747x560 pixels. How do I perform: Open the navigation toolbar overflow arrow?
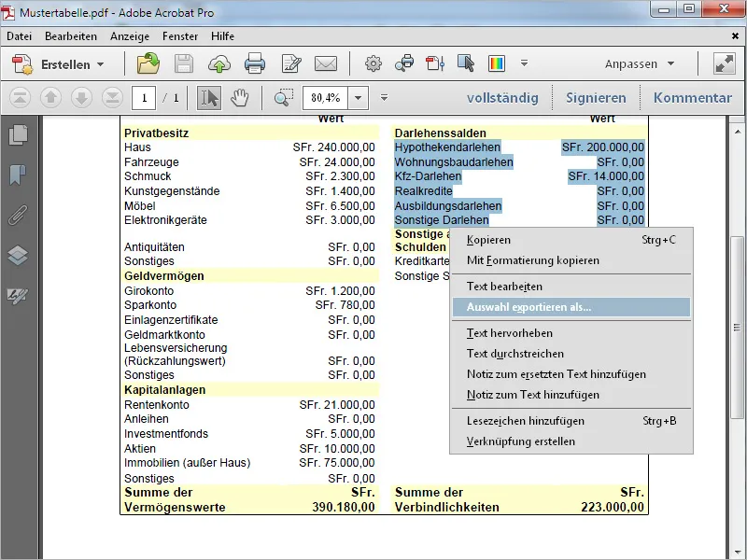(x=384, y=98)
